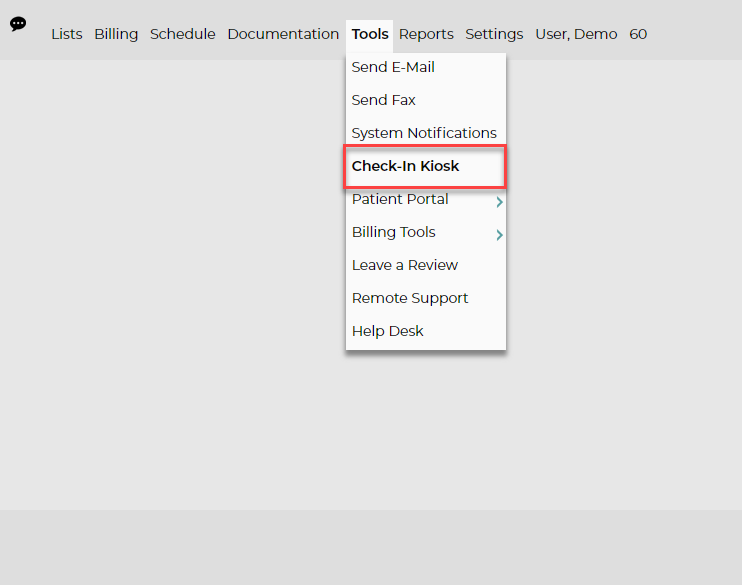The height and width of the screenshot is (585, 742).
Task: Launch Check-In Kiosk
Action: (x=425, y=166)
